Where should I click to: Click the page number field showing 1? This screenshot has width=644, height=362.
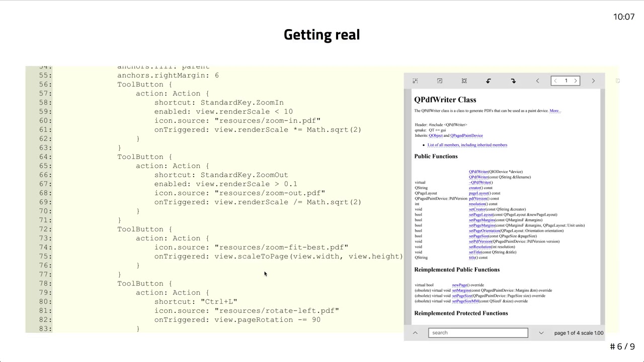click(x=566, y=81)
